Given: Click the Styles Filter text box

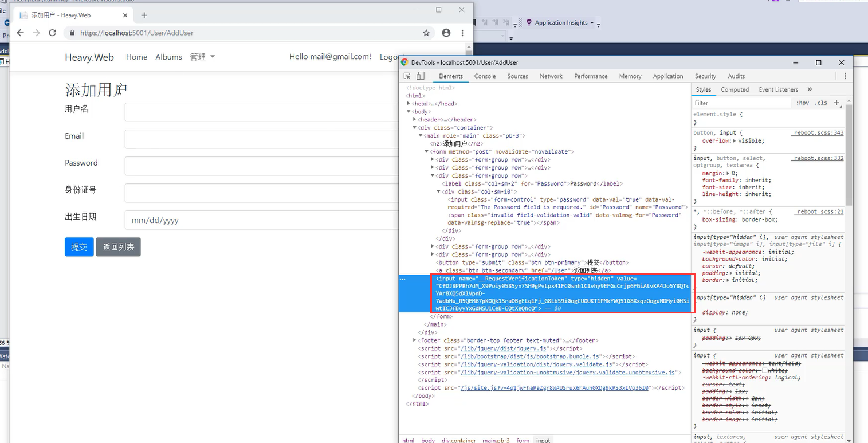Looking at the screenshot, I should pyautogui.click(x=742, y=103).
